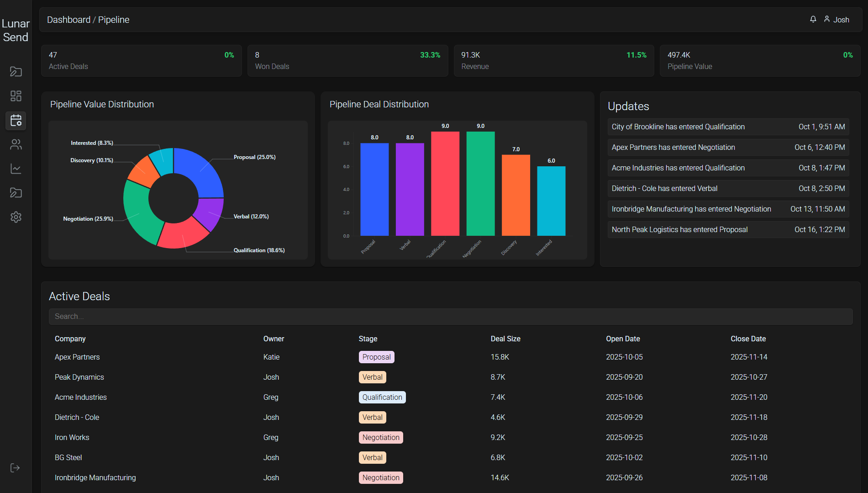
Task: Click the user profile icon next to Josh
Action: click(x=826, y=19)
